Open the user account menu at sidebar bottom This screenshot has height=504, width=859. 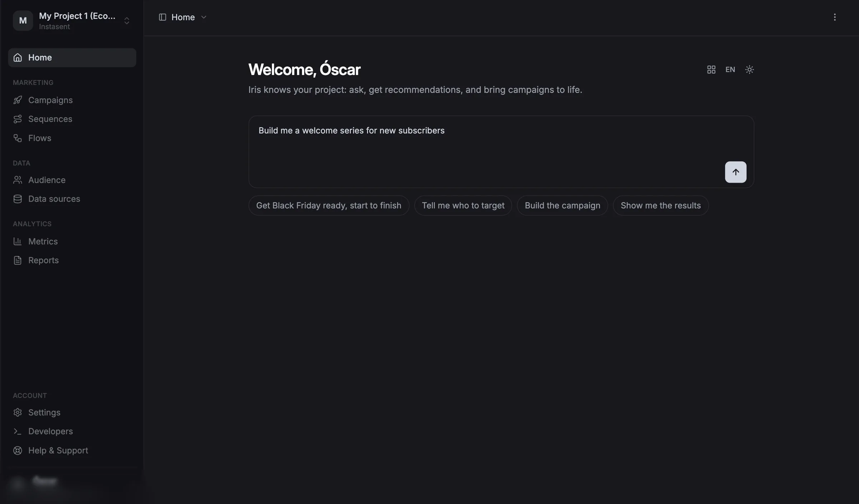coord(72,483)
